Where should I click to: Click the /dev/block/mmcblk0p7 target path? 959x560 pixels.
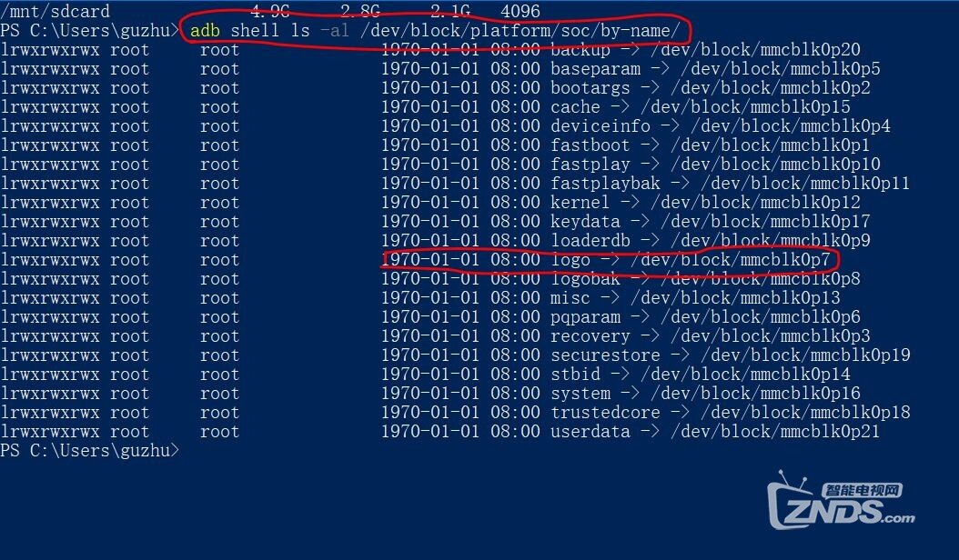pyautogui.click(x=731, y=260)
